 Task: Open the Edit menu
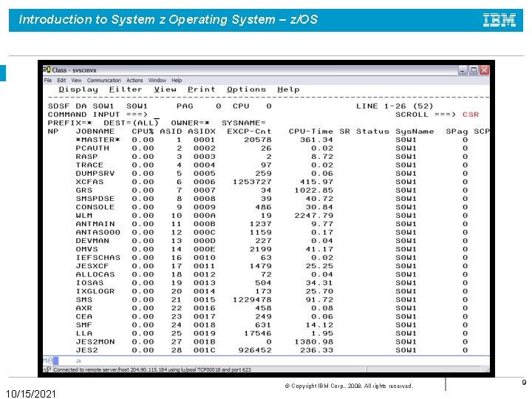[61, 81]
